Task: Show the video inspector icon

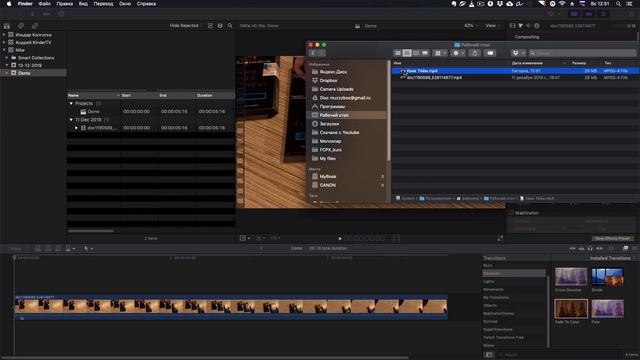Action: pos(513,26)
